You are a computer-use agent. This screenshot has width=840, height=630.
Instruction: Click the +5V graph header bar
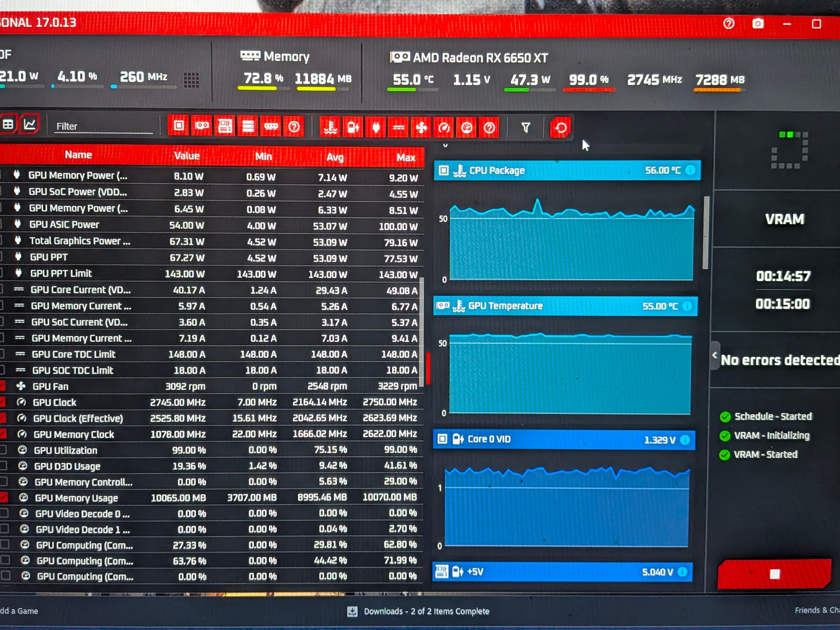click(x=562, y=572)
